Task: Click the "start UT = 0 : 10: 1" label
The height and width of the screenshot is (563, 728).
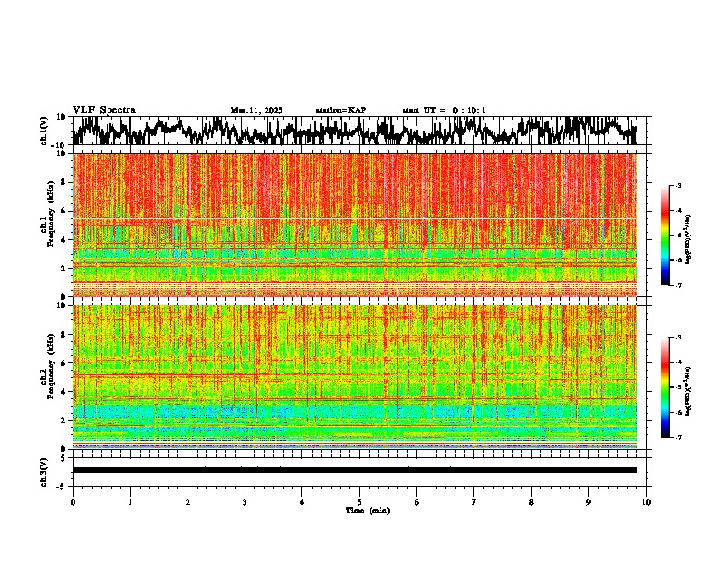Action: [444, 110]
